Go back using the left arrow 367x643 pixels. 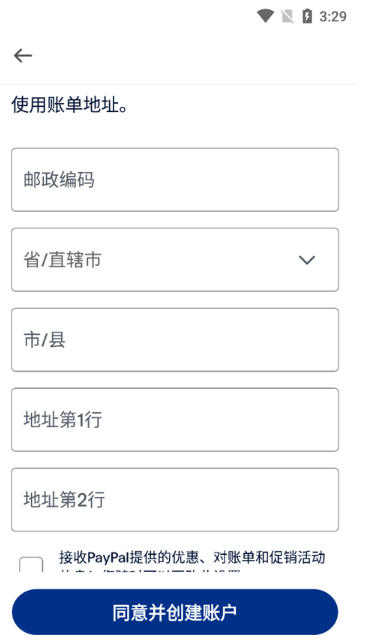point(23,55)
